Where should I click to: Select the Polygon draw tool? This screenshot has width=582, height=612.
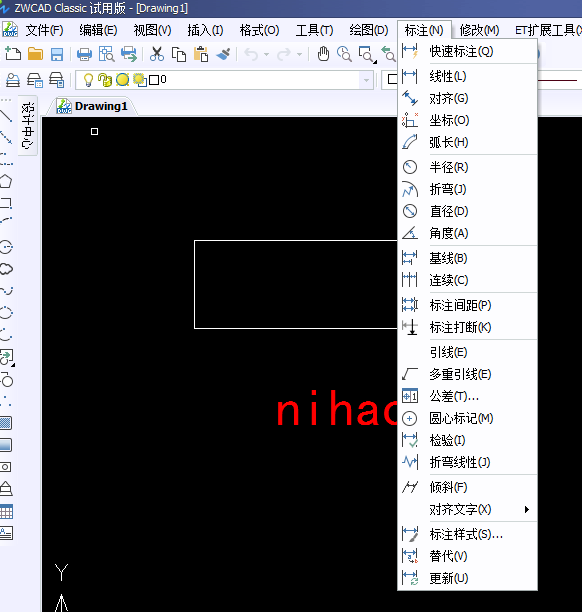pyautogui.click(x=6, y=181)
